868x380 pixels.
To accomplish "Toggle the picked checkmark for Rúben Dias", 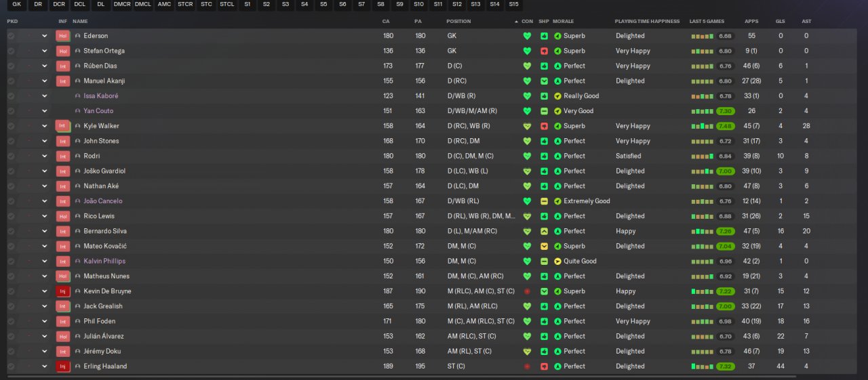I will [11, 66].
